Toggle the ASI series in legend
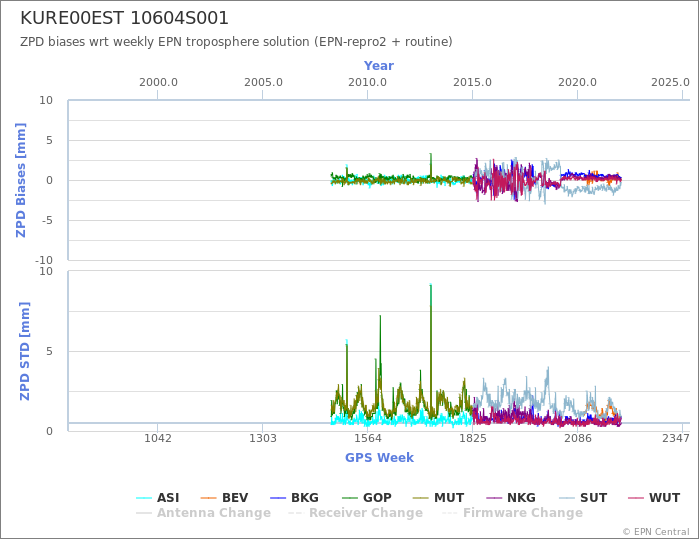The image size is (700, 540). [x=158, y=498]
